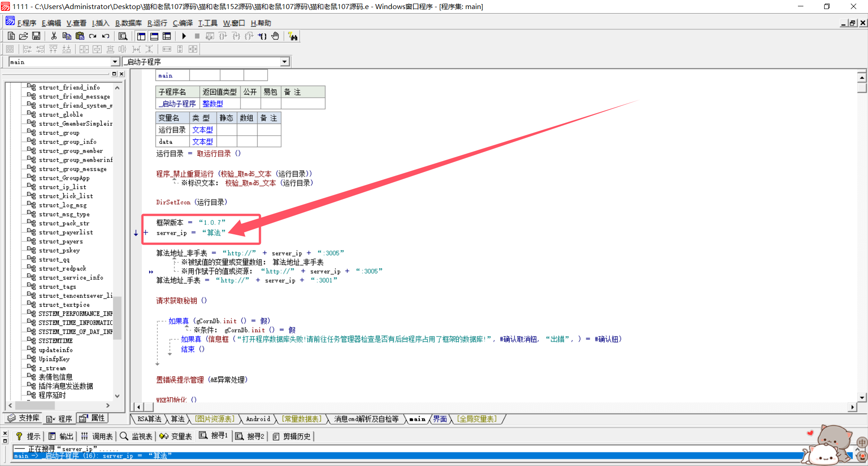Save the program with the floppy icon
The image size is (868, 466).
coord(36,36)
